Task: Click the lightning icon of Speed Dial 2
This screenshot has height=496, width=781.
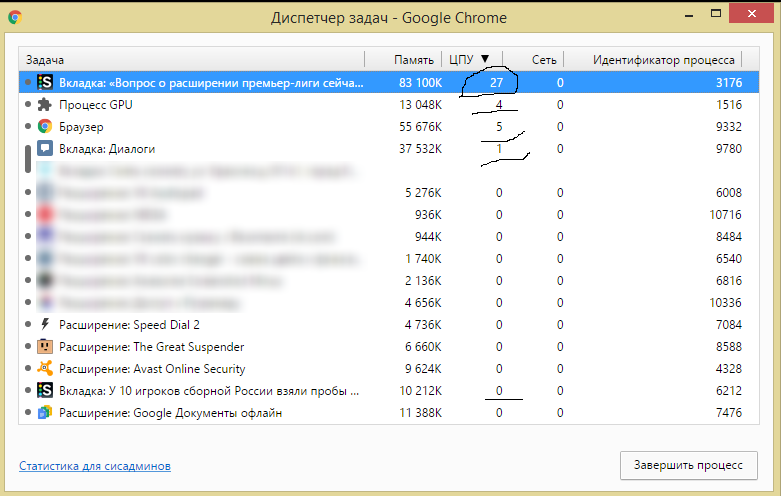Action: coord(45,325)
